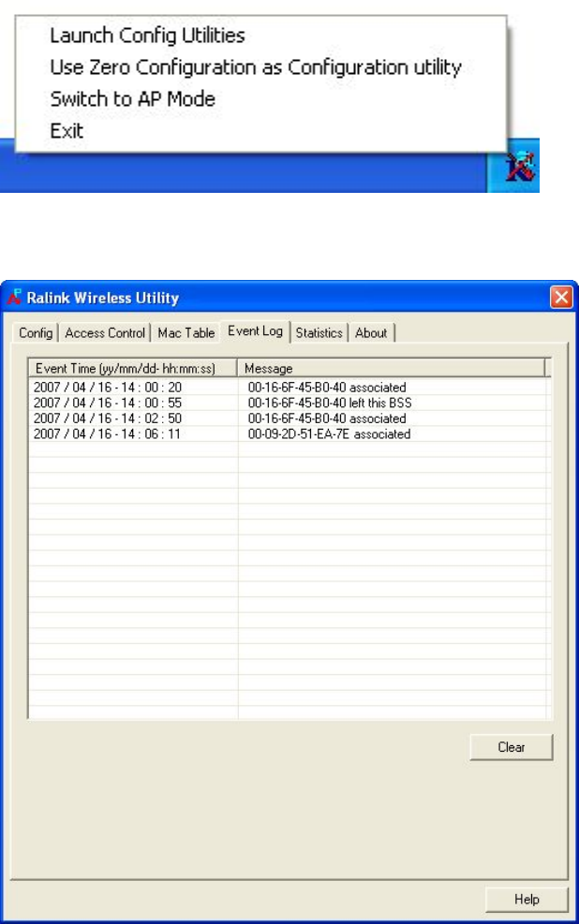
Task: Open the Config tab
Action: 36,333
